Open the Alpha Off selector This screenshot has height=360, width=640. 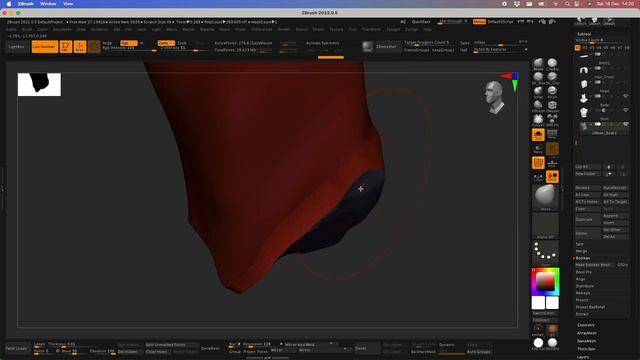[545, 226]
